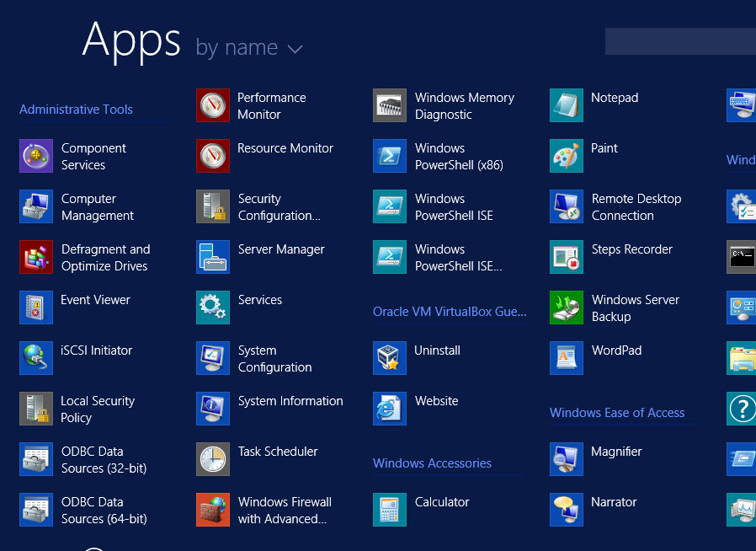Open the Windows Ease of Access heading

coord(616,413)
